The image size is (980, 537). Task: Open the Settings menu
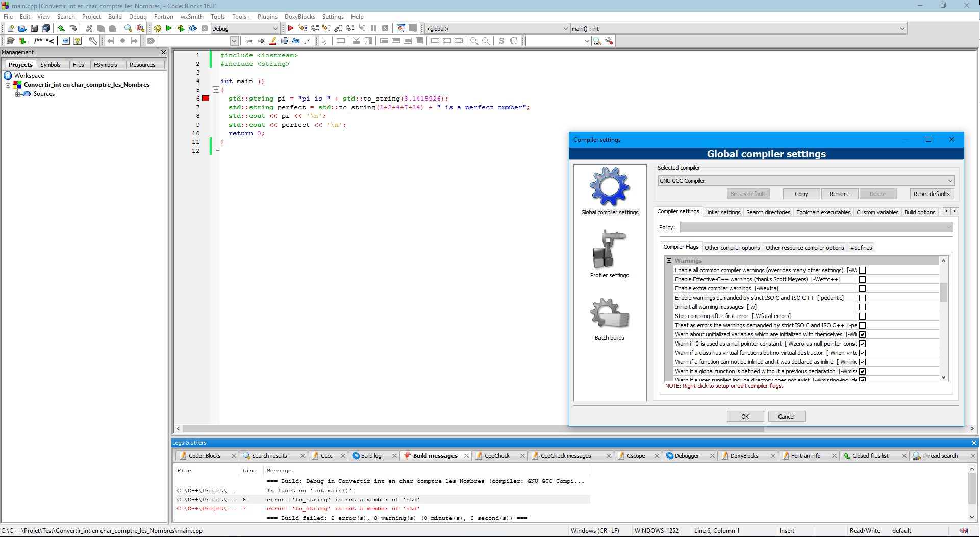point(333,17)
